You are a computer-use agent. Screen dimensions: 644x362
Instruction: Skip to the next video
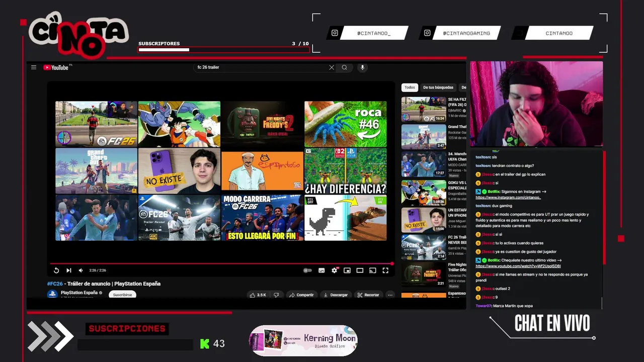(x=69, y=270)
